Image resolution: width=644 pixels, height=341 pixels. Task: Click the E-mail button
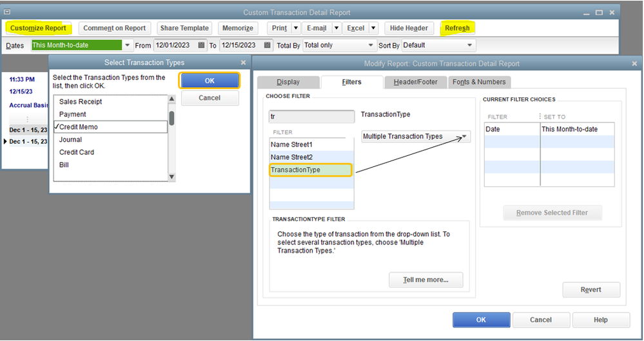pos(317,28)
